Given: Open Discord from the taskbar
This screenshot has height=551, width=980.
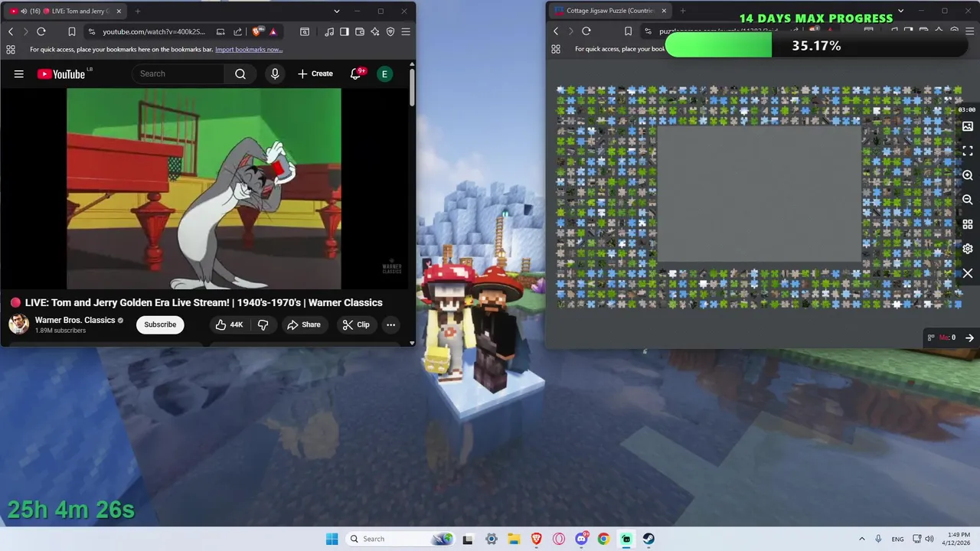Looking at the screenshot, I should point(582,539).
